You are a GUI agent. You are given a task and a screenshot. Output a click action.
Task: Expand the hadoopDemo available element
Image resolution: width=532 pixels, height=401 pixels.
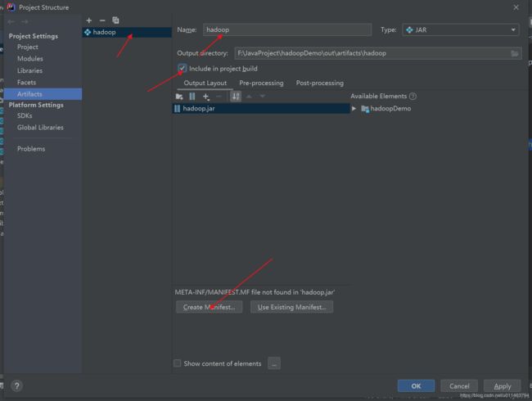(x=354, y=109)
